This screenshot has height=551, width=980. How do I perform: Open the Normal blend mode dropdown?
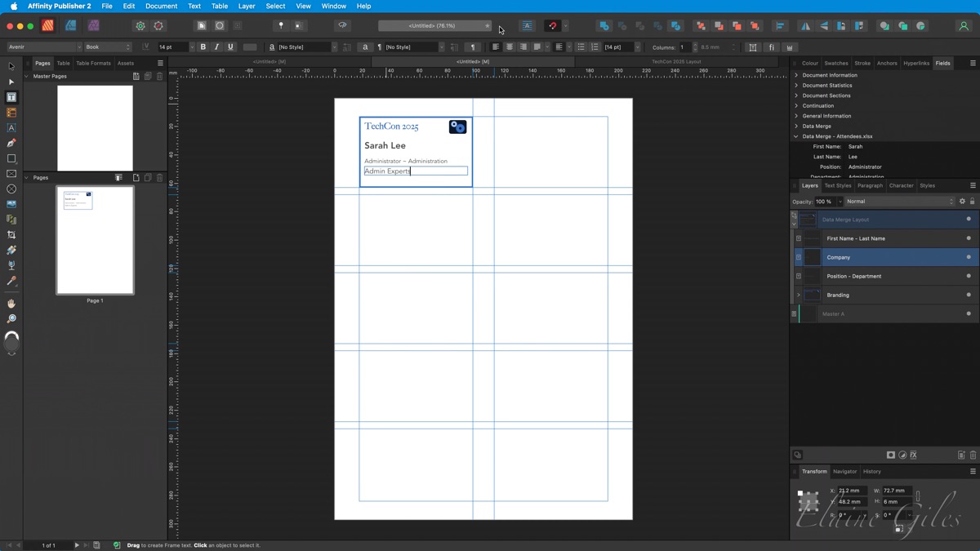pos(899,202)
